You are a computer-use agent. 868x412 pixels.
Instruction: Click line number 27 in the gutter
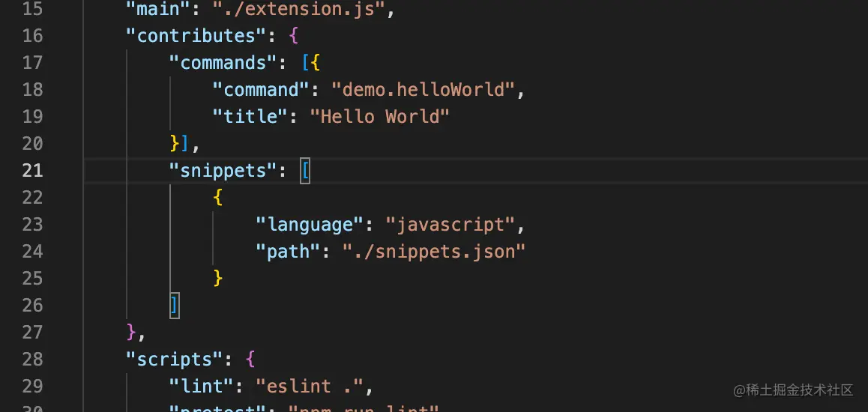click(32, 333)
